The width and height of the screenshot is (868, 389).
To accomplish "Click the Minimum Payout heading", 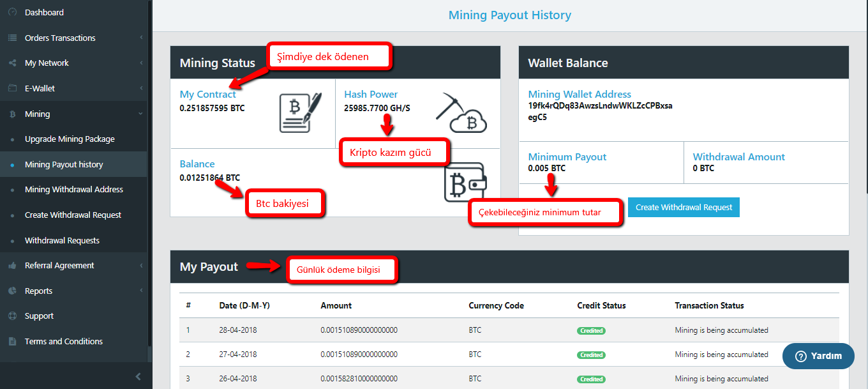I will pyautogui.click(x=567, y=157).
